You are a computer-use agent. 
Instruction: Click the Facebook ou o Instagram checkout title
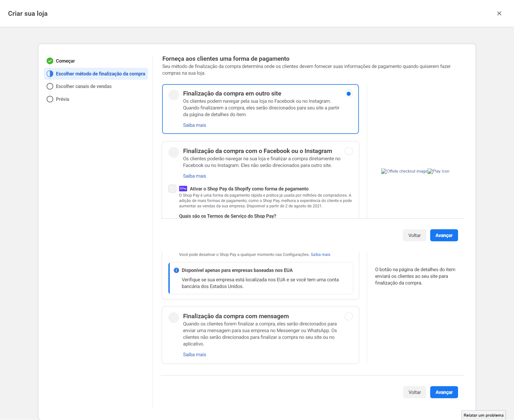click(x=258, y=151)
